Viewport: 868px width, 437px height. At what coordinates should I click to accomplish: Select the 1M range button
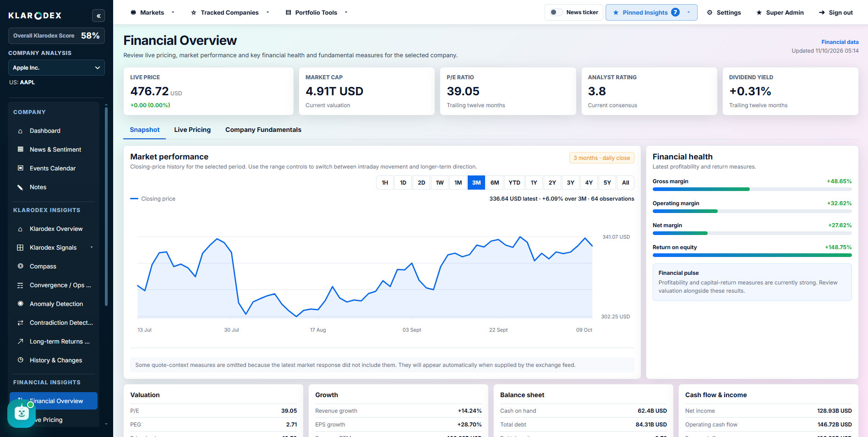click(458, 182)
